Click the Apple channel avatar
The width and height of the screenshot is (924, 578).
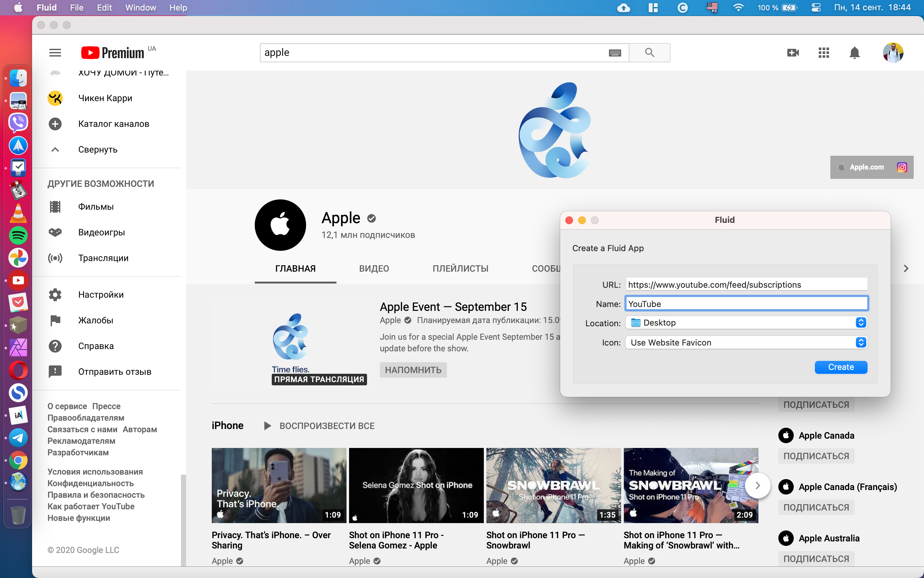tap(280, 225)
